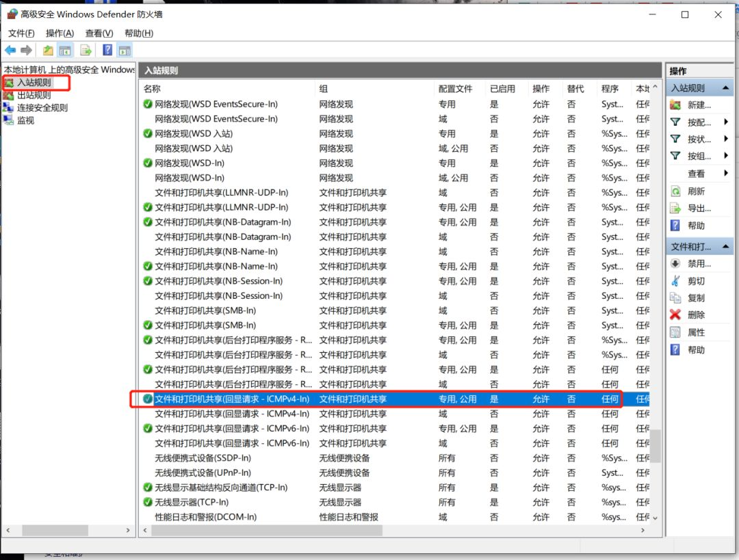739x560 pixels.
Task: Toggle the show/hide console tree toolbar icon
Action: [x=65, y=50]
